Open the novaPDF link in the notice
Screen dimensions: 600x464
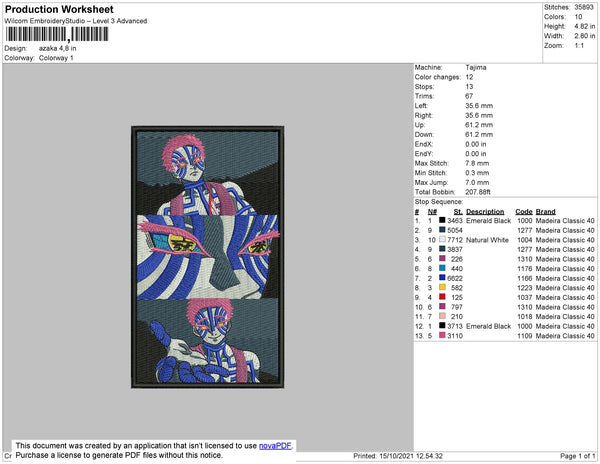pos(275,446)
